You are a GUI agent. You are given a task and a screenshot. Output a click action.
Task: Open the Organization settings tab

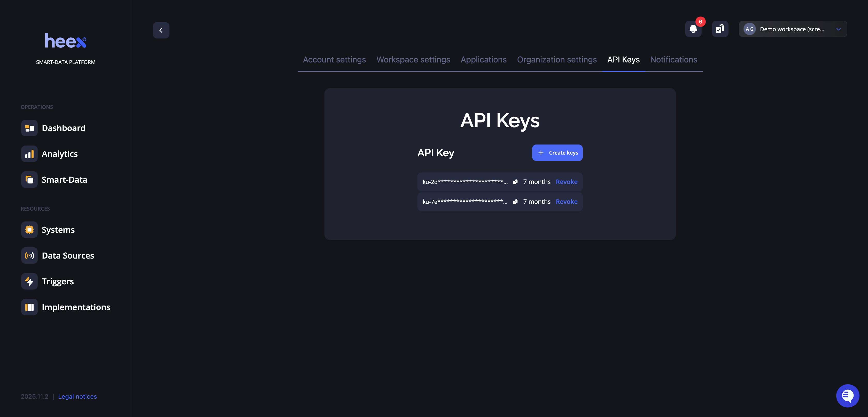tap(557, 60)
